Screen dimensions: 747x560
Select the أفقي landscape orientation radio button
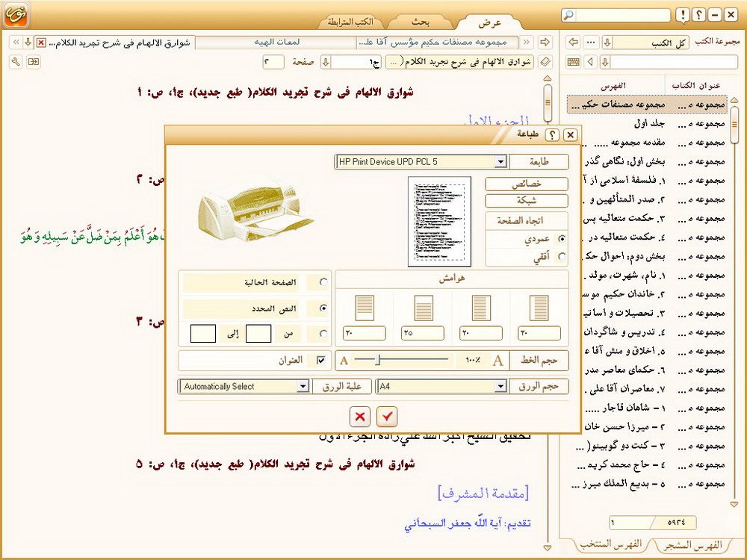(x=561, y=256)
